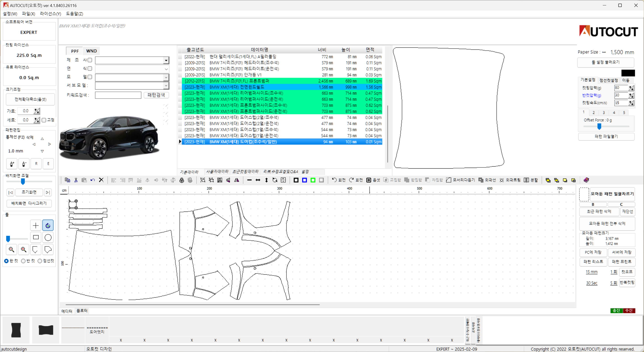This screenshot has width=644, height=352.
Task: Select the rectangle shape tool
Action: click(36, 237)
